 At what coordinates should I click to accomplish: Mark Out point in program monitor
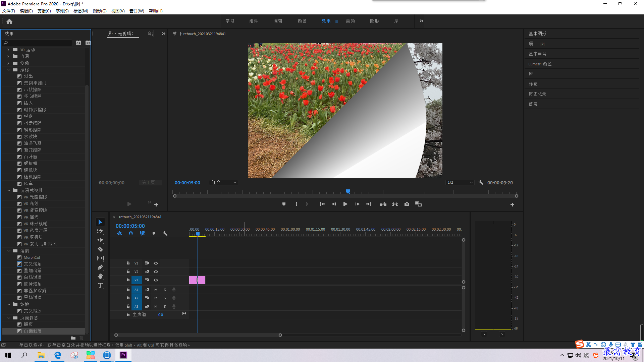307,204
